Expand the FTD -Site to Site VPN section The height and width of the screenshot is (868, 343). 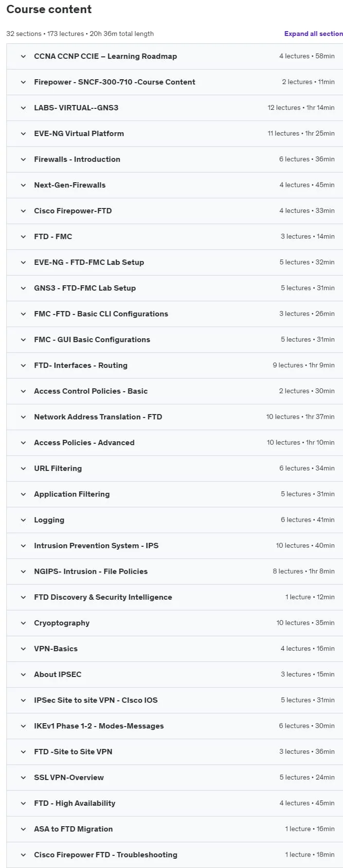click(x=175, y=752)
